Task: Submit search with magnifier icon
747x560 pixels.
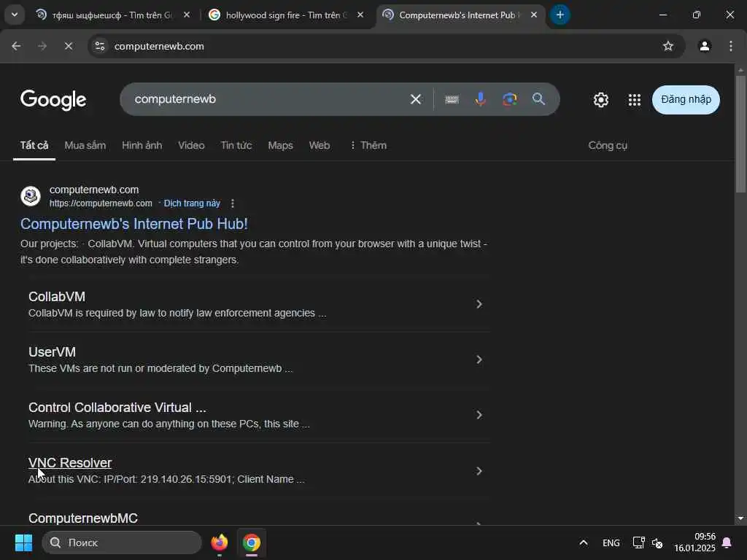Action: point(538,99)
